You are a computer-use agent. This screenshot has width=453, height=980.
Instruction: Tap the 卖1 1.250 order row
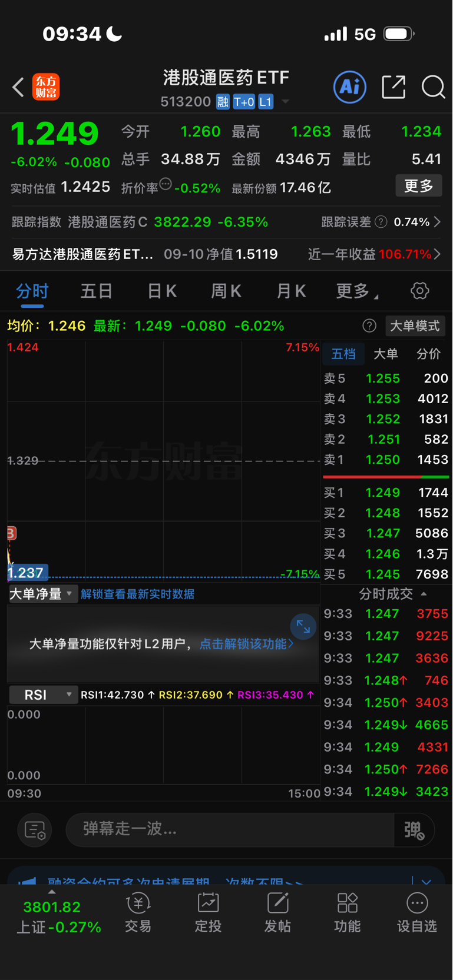point(386,460)
